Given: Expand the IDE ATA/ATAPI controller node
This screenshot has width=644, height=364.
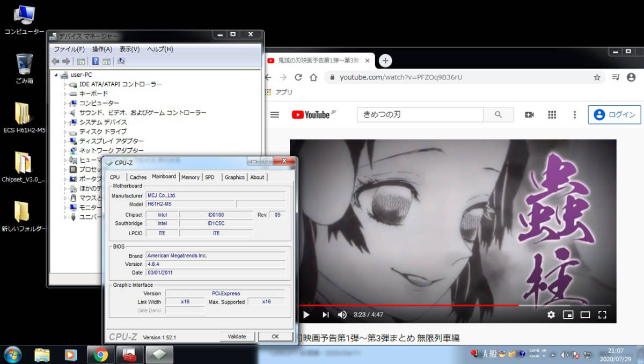Looking at the screenshot, I should [x=65, y=84].
